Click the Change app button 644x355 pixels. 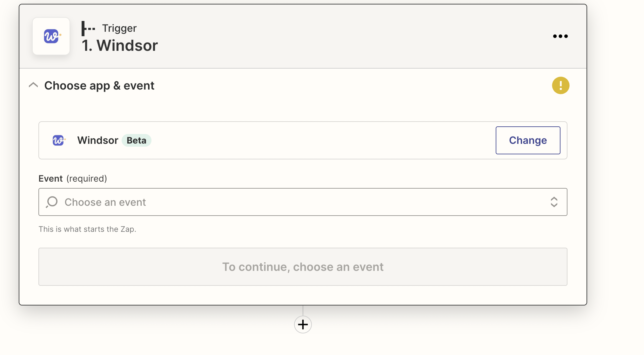[x=528, y=140]
